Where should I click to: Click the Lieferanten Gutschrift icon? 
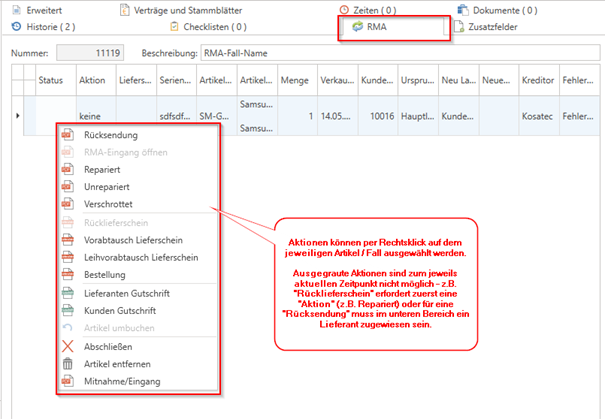coord(68,293)
